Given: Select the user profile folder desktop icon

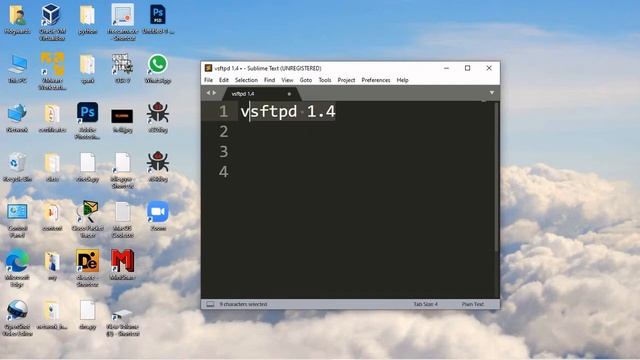Looking at the screenshot, I should (17, 20).
